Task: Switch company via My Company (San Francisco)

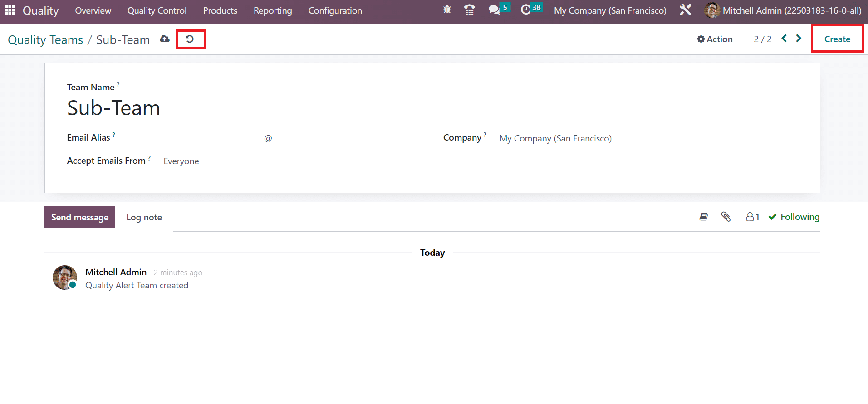Action: point(610,10)
